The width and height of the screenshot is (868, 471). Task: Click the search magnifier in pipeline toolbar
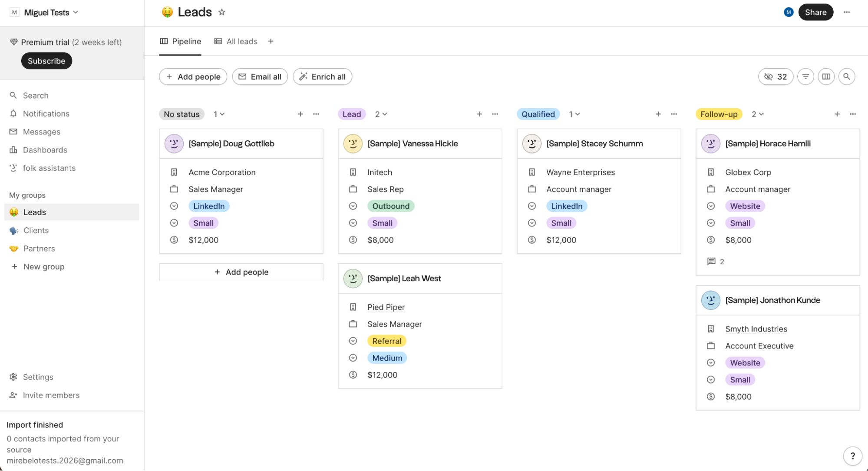click(846, 77)
